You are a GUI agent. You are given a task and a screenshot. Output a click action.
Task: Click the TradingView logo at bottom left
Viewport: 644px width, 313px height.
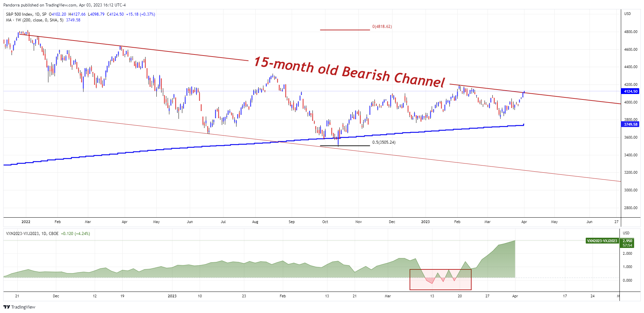[x=19, y=307]
